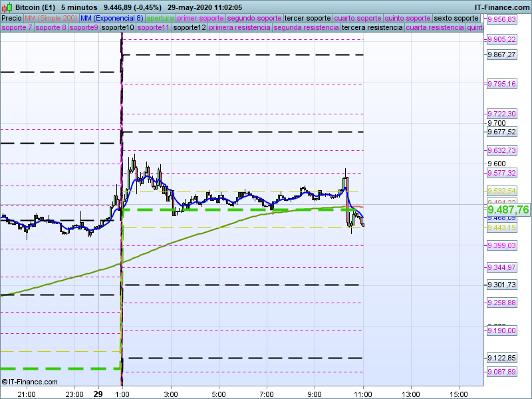The image size is (532, 399).
Task: Click the 7:00 time axis label
Action: coord(267,394)
